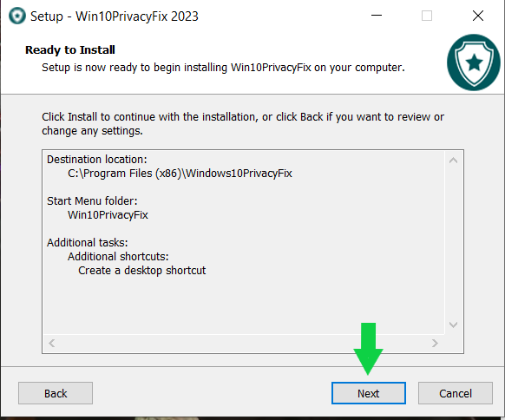Click the 'Ready to Install' heading
The height and width of the screenshot is (420, 505).
pyautogui.click(x=70, y=50)
